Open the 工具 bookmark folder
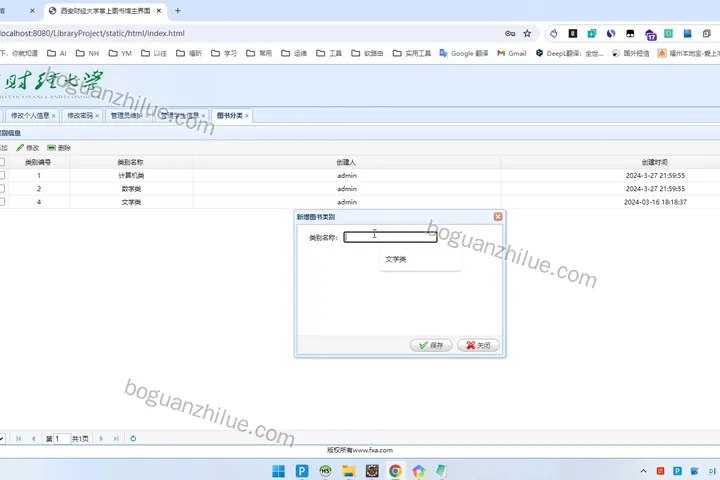This screenshot has width=720, height=480. tap(329, 53)
